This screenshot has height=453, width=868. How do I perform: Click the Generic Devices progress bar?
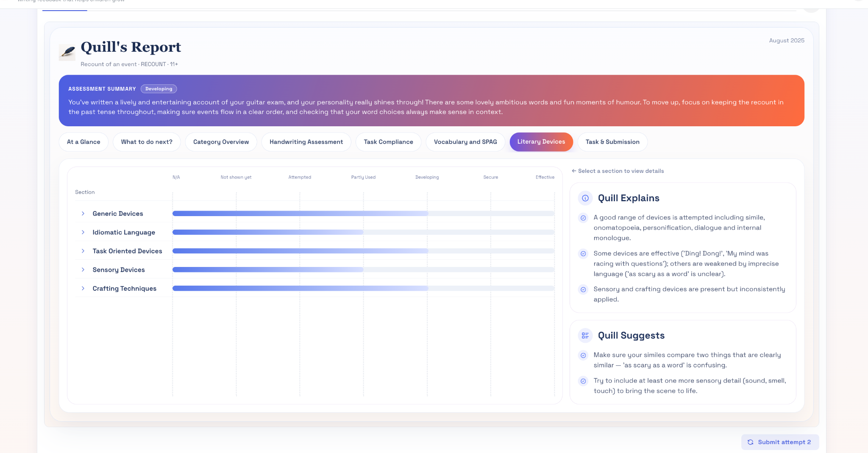point(363,214)
